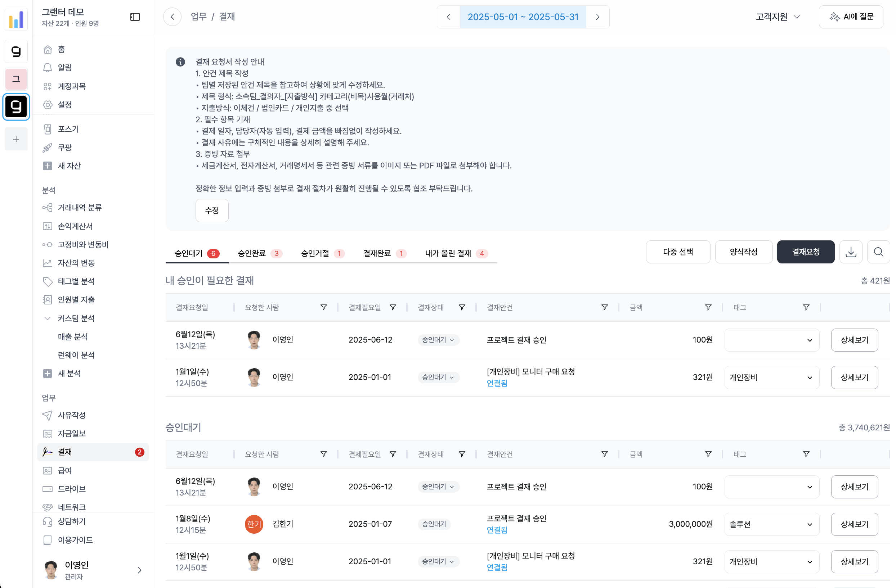Viewport: 896px width, 588px height.
Task: Open 승인대기 status dropdown for 6월12일 row
Action: [438, 340]
